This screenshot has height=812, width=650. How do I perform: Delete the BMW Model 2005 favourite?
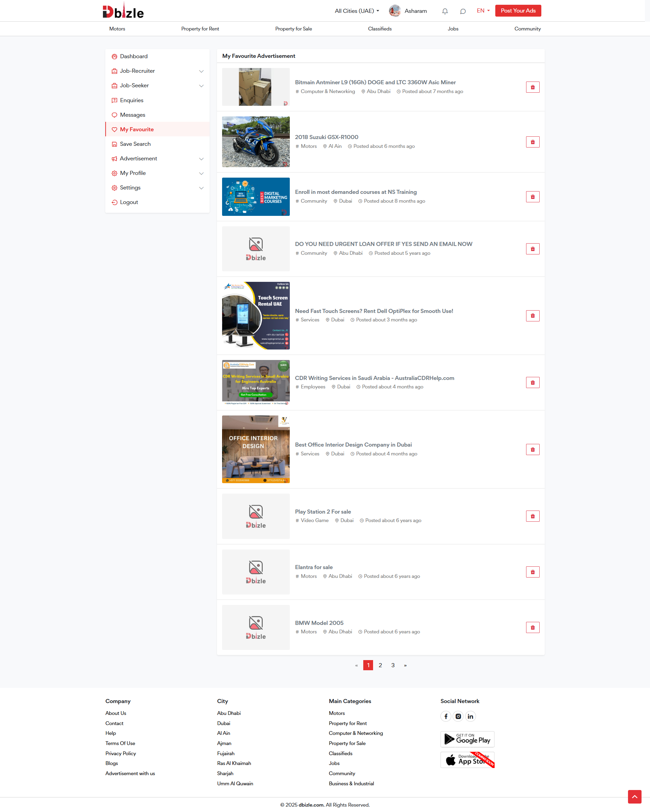coord(533,628)
